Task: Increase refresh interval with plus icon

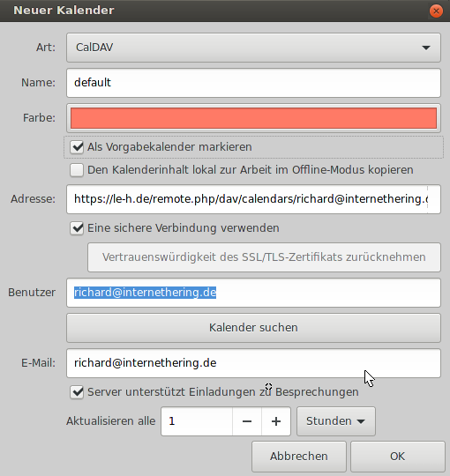Action: pos(276,421)
